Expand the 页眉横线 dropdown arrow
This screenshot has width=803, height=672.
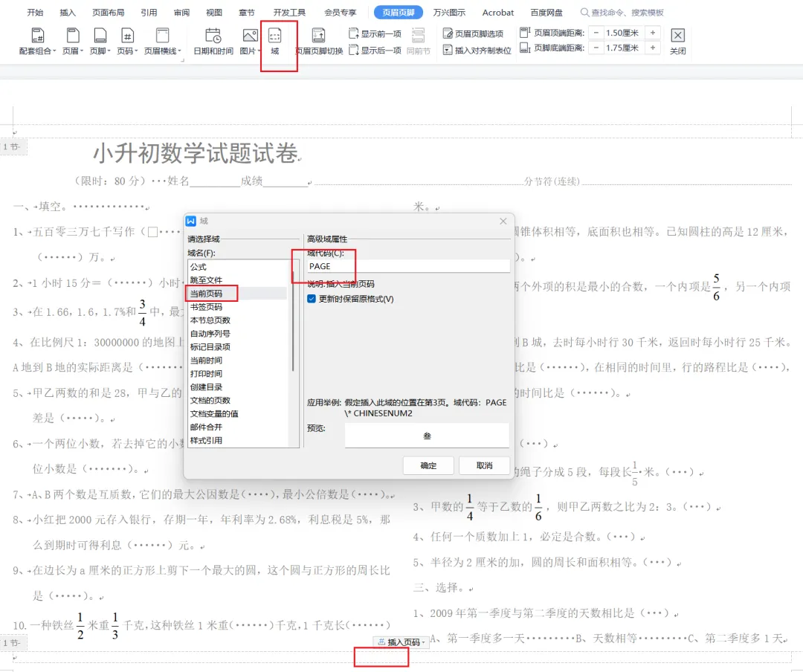pos(179,51)
